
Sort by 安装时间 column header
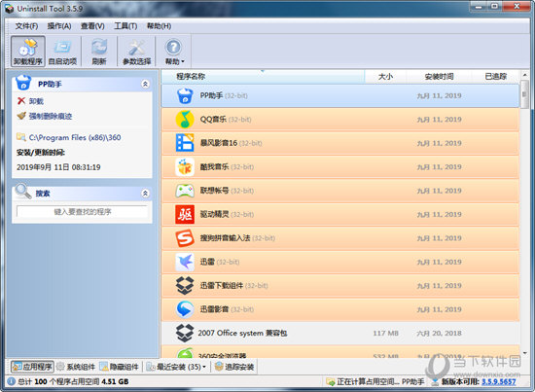pos(439,77)
